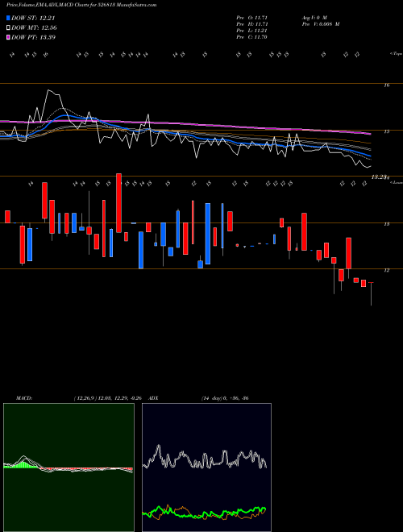Viewport: 403px width, 532px height.
Task: Click the '<-Tops' marker label
Action: [x=396, y=54]
